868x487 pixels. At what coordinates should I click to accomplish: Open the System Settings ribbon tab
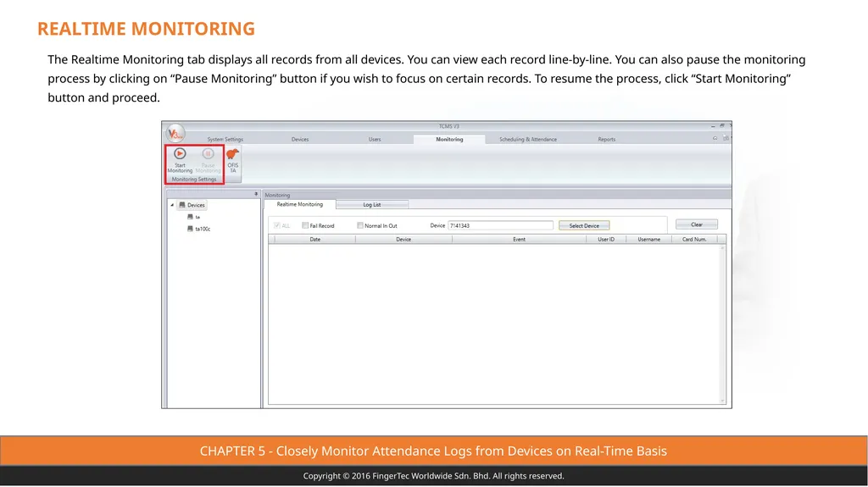225,140
